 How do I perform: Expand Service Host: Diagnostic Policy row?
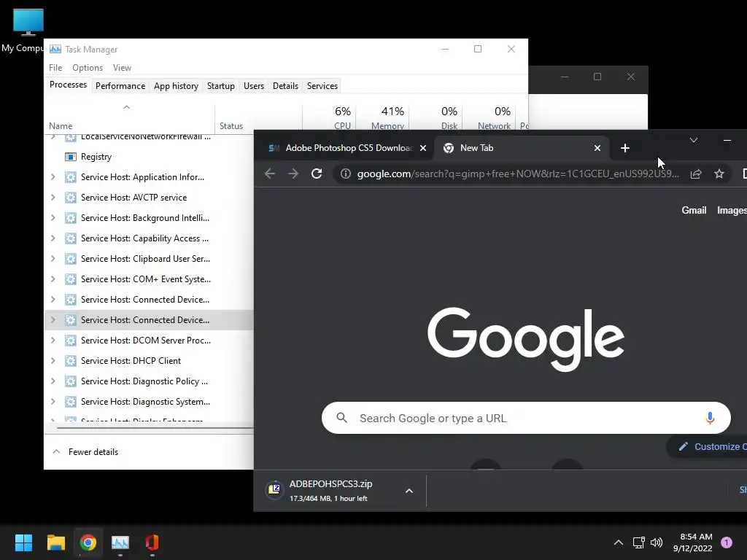53,381
